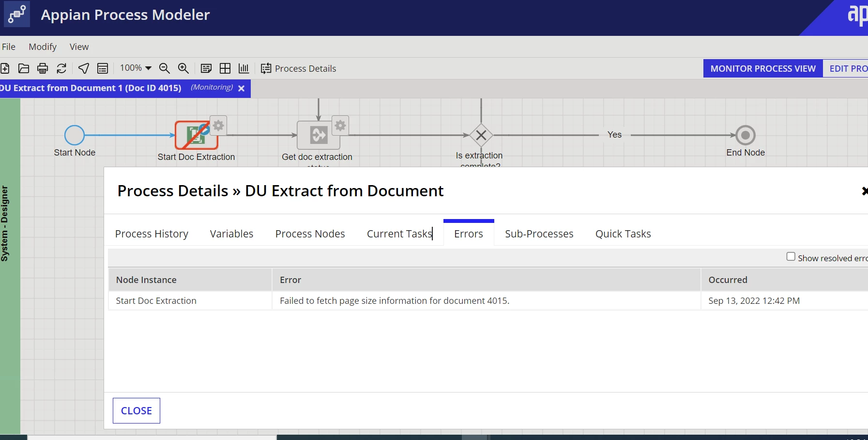
Task: Click the gear badge on Get doc extraction node
Action: (341, 126)
